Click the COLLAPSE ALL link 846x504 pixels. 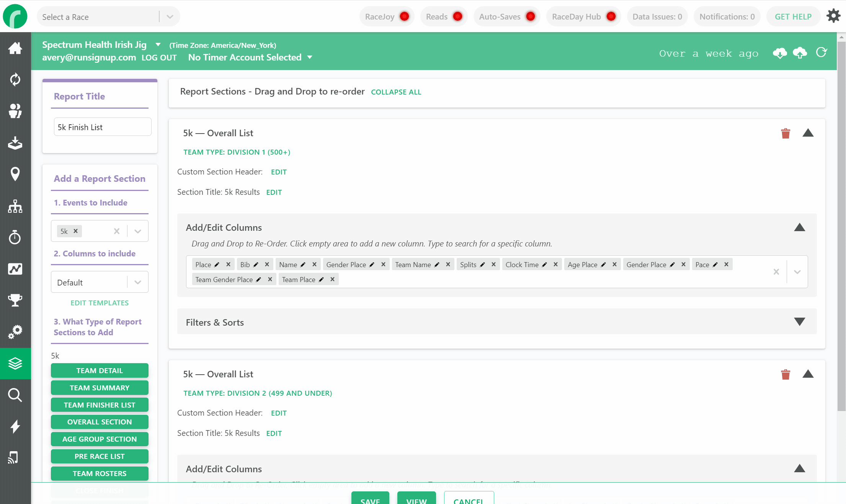tap(396, 92)
